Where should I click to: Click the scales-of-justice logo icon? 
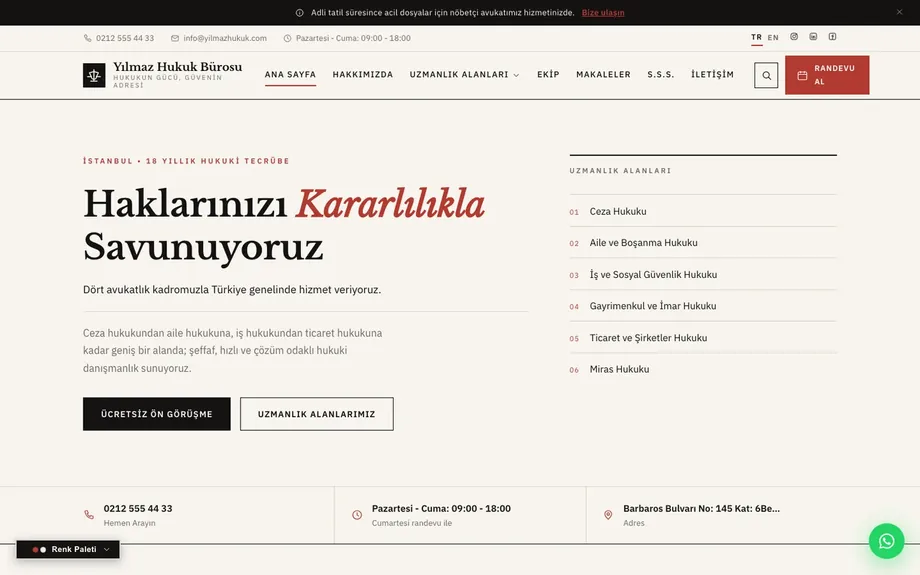coord(94,75)
